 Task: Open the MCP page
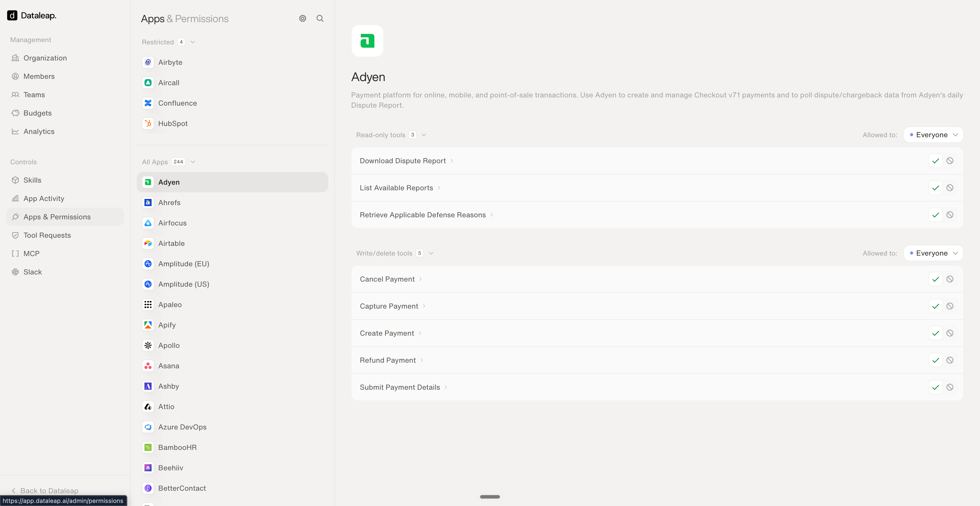click(65, 254)
